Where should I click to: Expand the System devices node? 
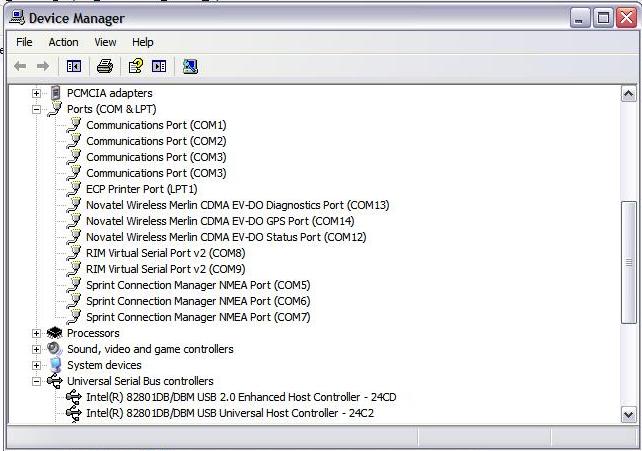tap(36, 365)
